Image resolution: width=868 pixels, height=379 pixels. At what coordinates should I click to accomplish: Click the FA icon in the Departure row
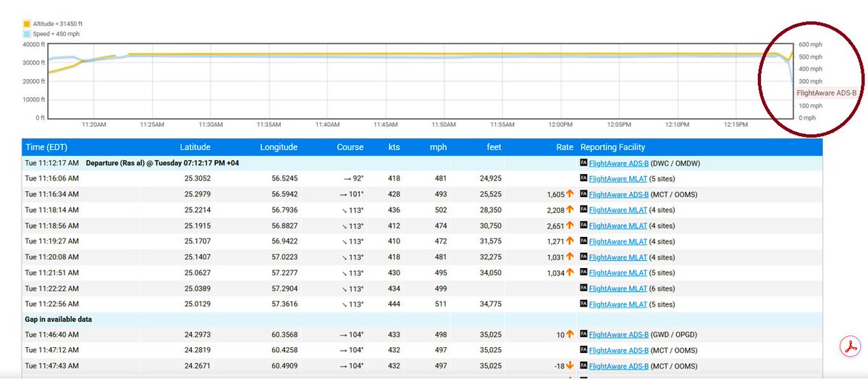click(583, 164)
